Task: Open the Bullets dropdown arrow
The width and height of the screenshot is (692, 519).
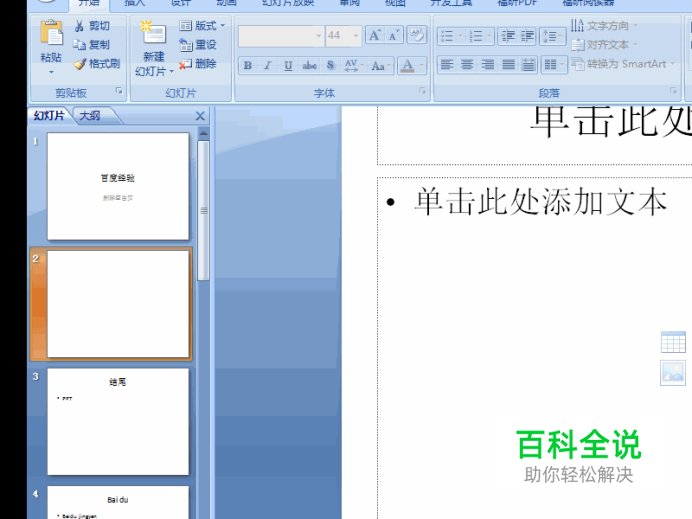Action: pos(460,36)
